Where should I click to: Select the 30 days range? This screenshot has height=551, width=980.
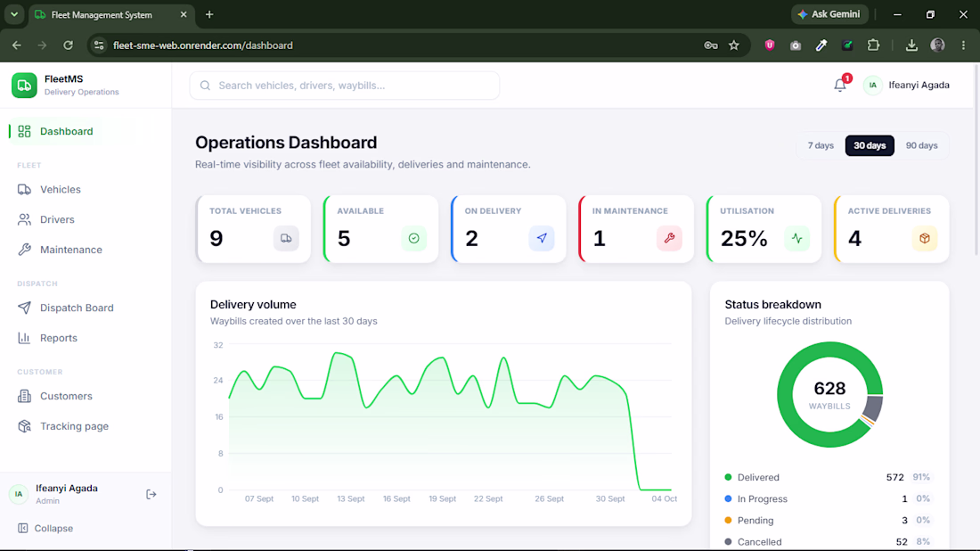pyautogui.click(x=870, y=145)
